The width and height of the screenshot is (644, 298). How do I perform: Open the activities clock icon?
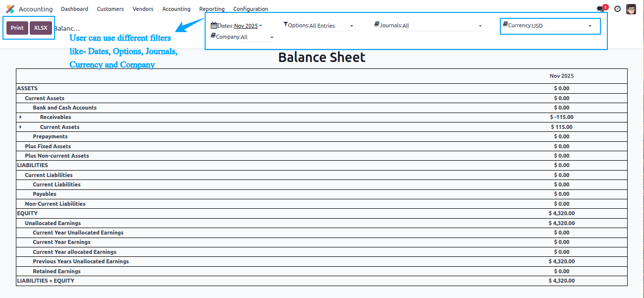pos(617,9)
